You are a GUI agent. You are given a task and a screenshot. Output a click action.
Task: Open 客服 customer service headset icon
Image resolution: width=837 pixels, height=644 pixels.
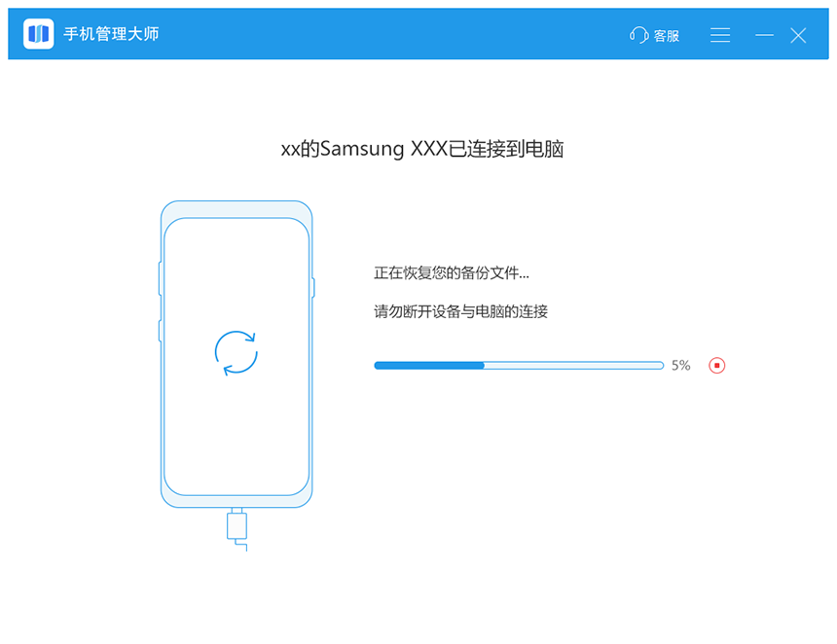[x=639, y=35]
